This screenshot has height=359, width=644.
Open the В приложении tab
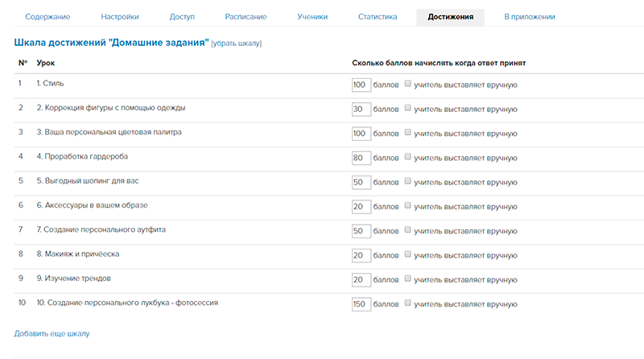(x=529, y=17)
